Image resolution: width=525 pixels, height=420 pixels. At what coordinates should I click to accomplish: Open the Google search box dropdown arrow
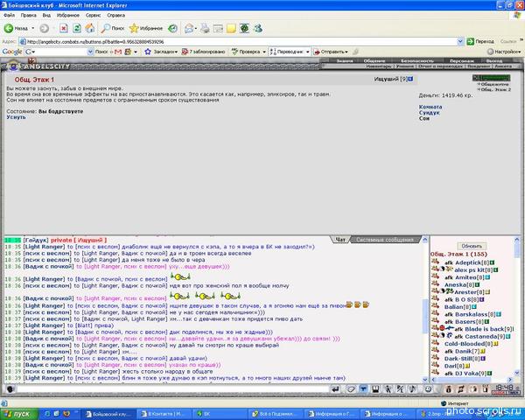click(90, 52)
